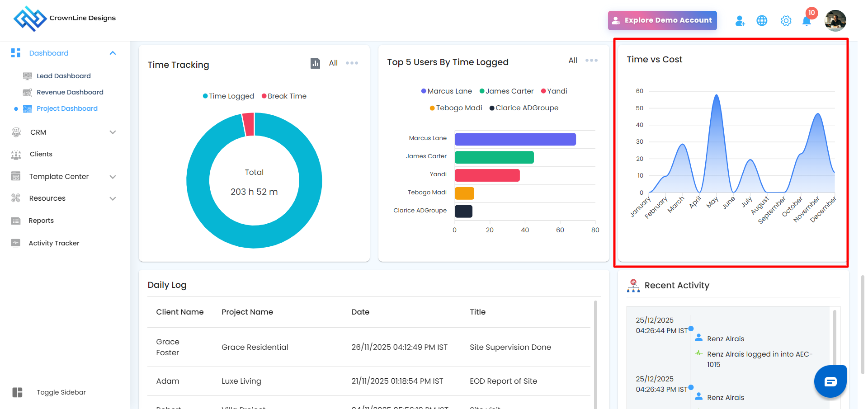Expand the CRM menu chevron
The image size is (868, 409).
click(x=113, y=132)
